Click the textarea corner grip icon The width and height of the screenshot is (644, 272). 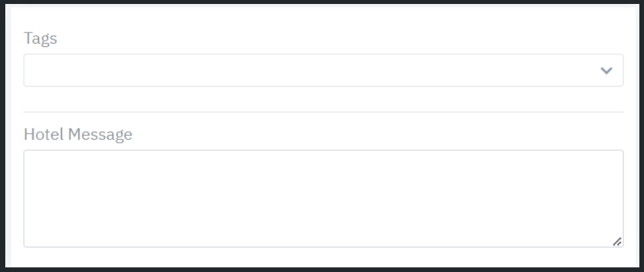(617, 242)
